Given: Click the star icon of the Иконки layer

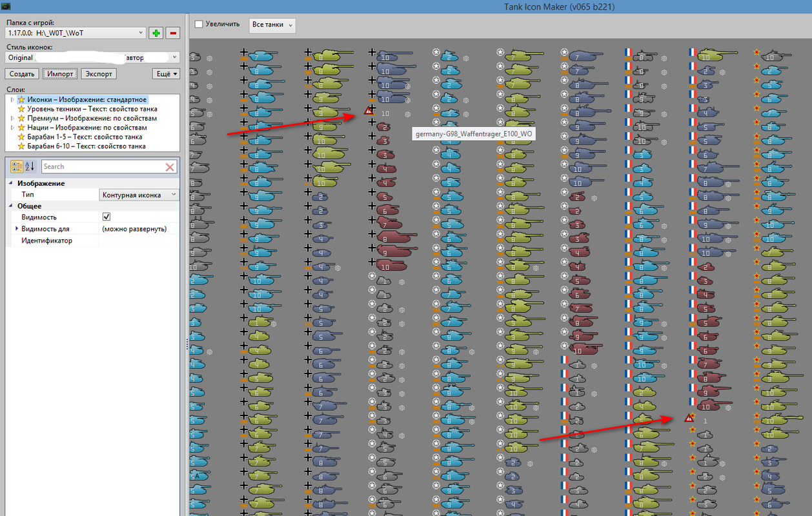Looking at the screenshot, I should point(21,100).
